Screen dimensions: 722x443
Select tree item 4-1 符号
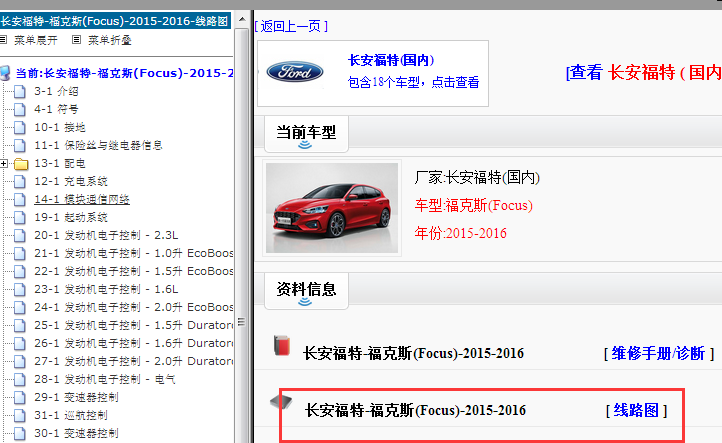coord(56,109)
